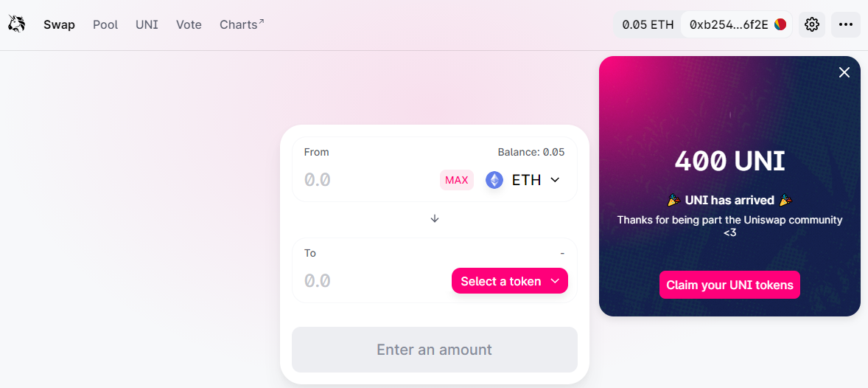Click Claim your UNI tokens button
This screenshot has width=868, height=388.
click(729, 285)
